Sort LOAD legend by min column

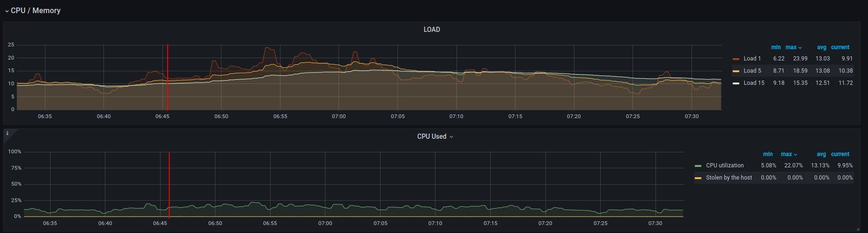tap(776, 47)
